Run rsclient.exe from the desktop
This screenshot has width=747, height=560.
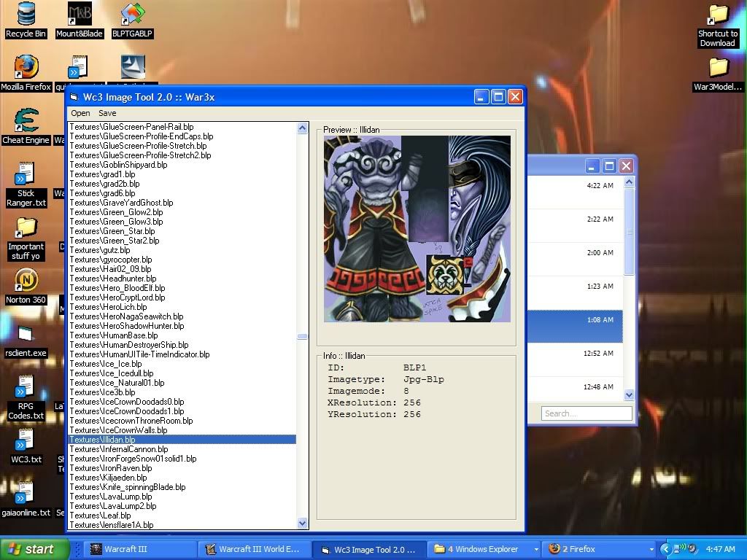click(26, 340)
